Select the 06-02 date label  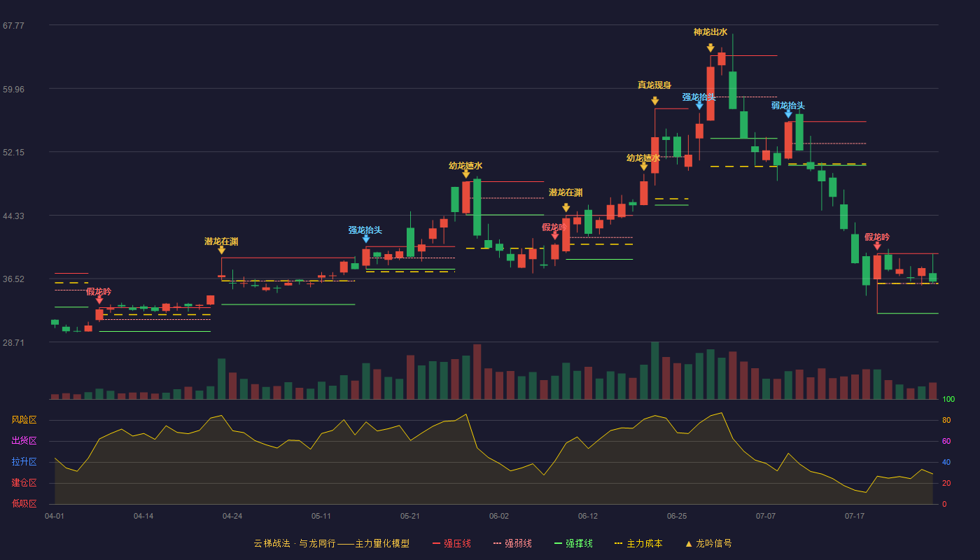tap(499, 516)
